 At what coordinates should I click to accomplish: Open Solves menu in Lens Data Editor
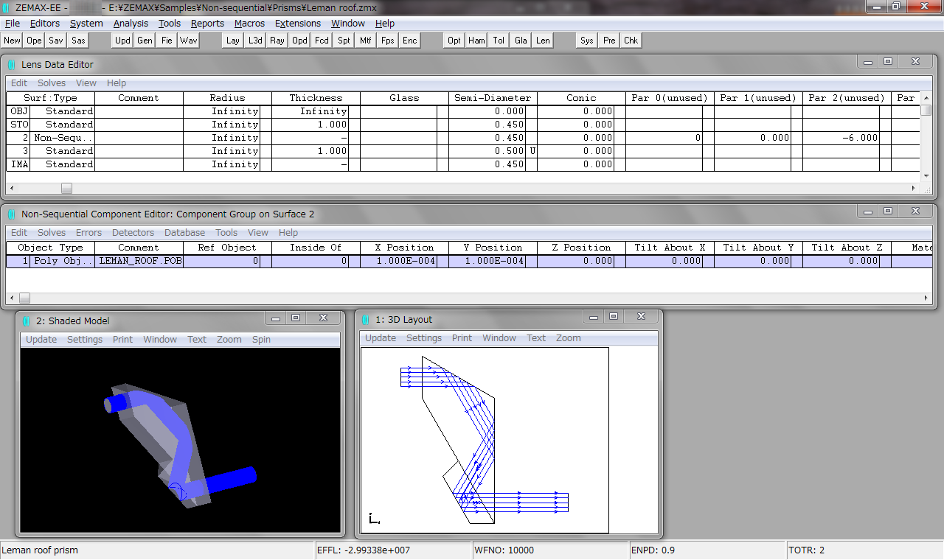point(52,83)
